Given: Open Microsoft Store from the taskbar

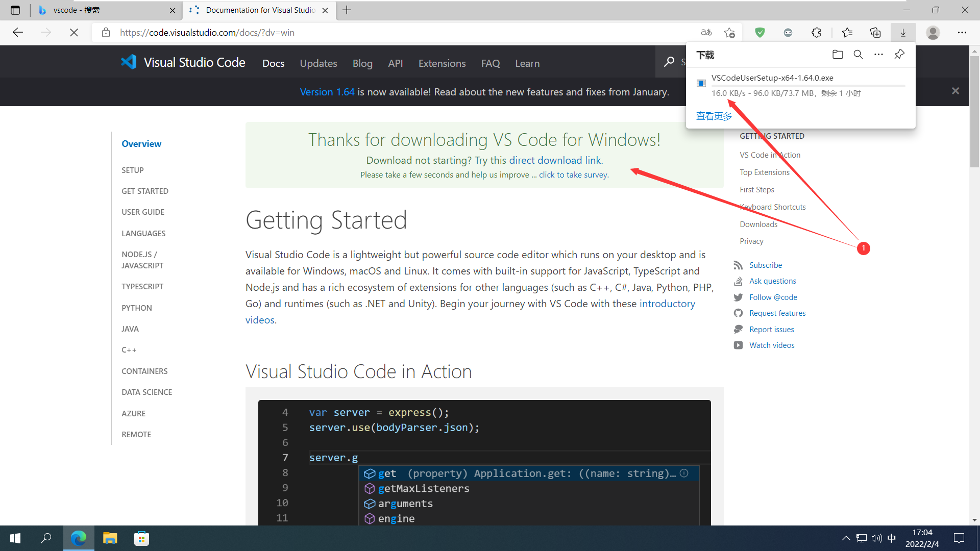Looking at the screenshot, I should pos(141,538).
